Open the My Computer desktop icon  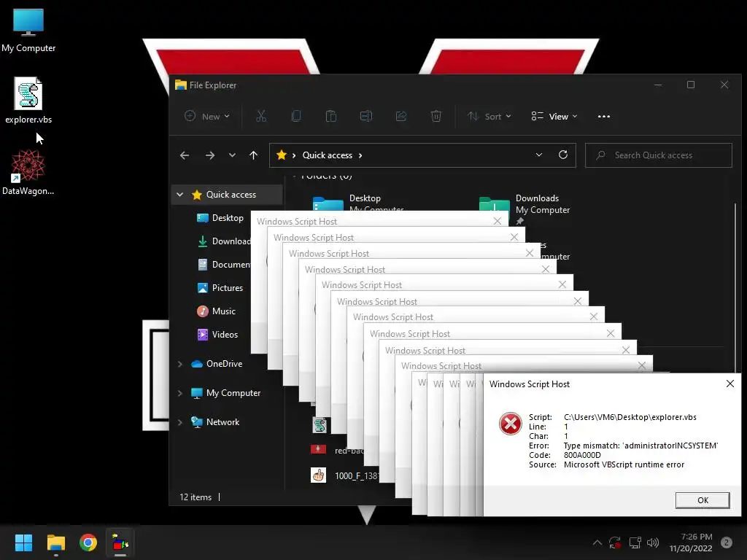pos(28,31)
